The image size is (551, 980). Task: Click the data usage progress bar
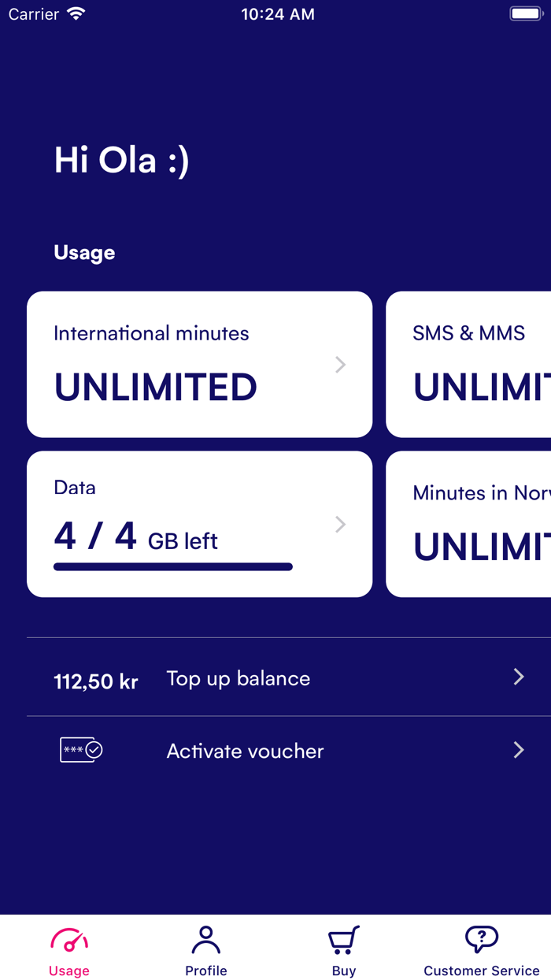pyautogui.click(x=172, y=566)
